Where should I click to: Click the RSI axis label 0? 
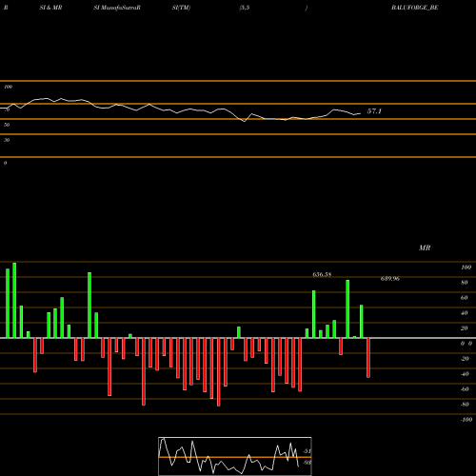(5, 163)
